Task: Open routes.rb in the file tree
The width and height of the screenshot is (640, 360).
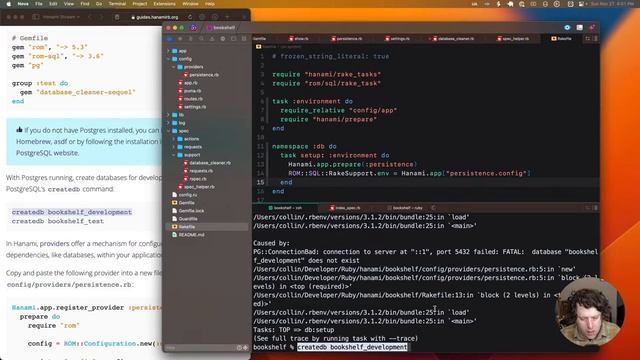Action: click(x=190, y=99)
